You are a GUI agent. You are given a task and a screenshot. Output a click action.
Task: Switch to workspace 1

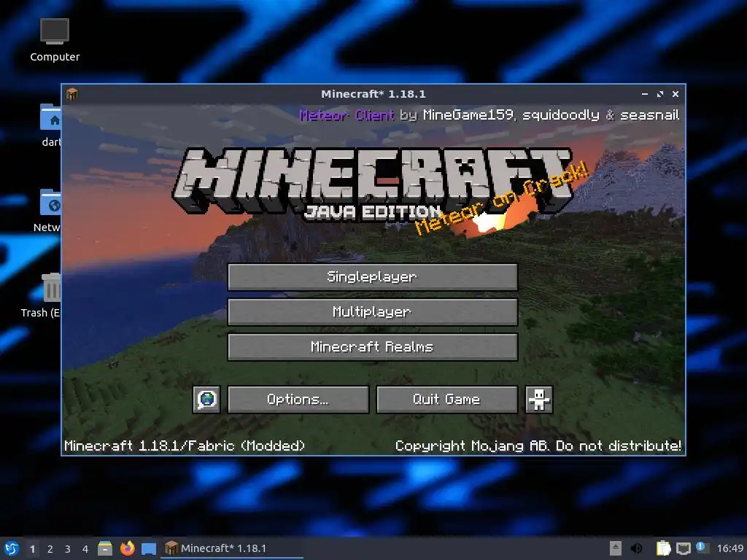(x=32, y=549)
